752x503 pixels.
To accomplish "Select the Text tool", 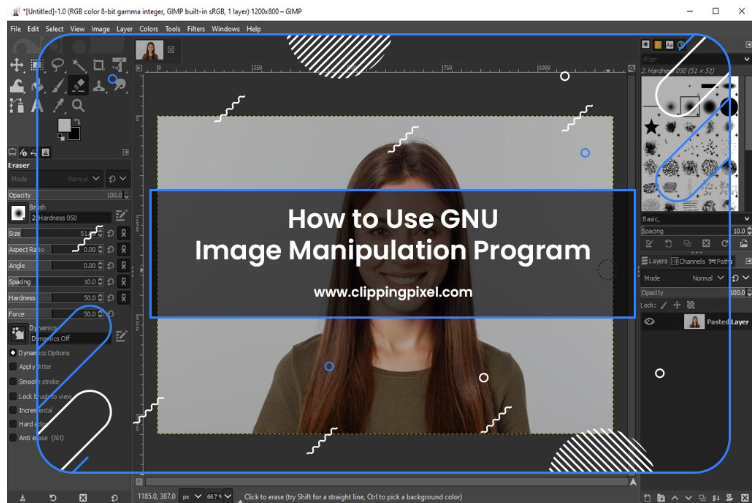I will (37, 105).
